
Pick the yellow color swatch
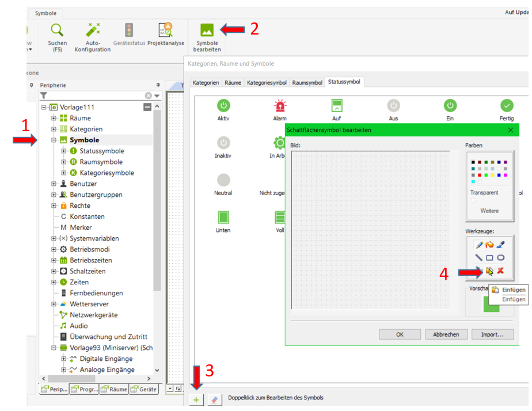492,175
